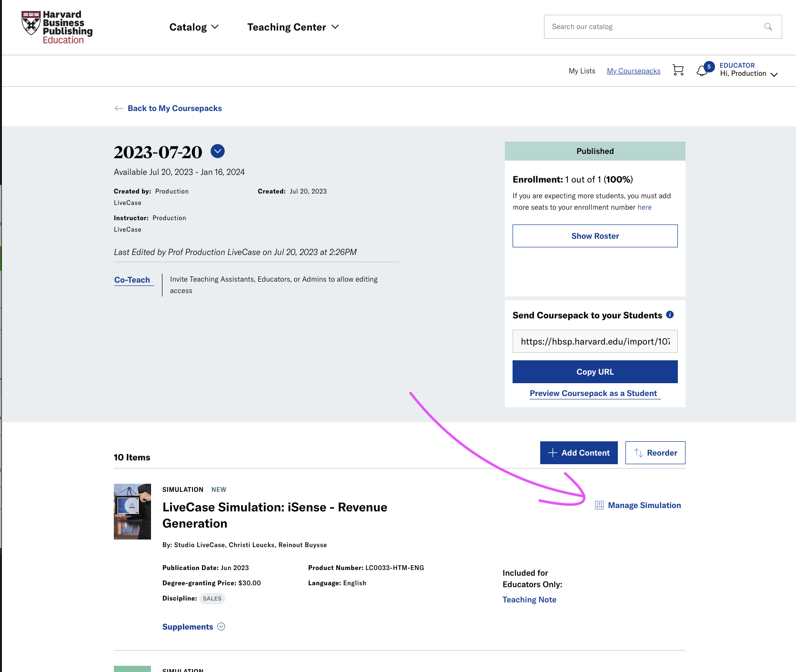Click the catalog search input field
Image resolution: width=796 pixels, height=672 pixels.
(663, 27)
